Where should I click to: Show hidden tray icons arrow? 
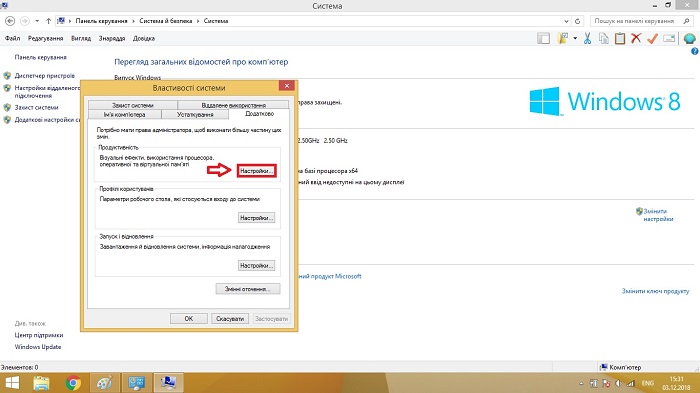coord(581,384)
